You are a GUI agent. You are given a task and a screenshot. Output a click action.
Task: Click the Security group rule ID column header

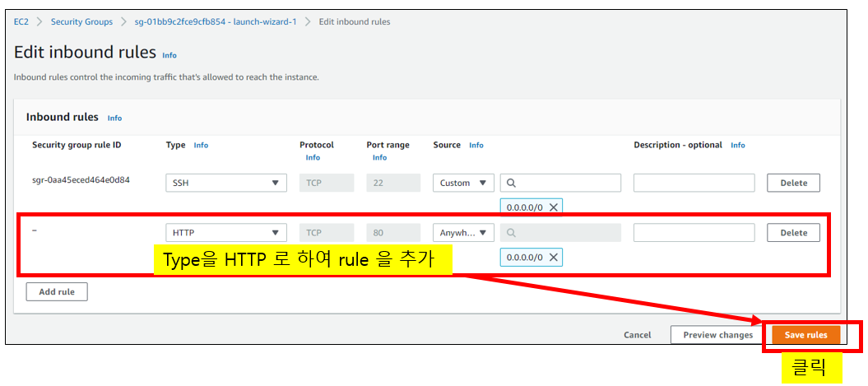click(x=77, y=145)
